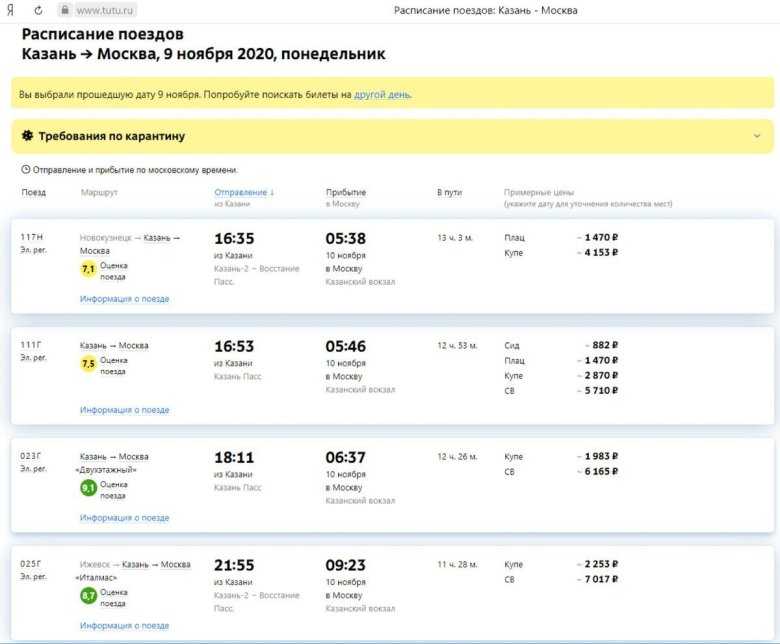Click the Поезд column header

(33, 192)
